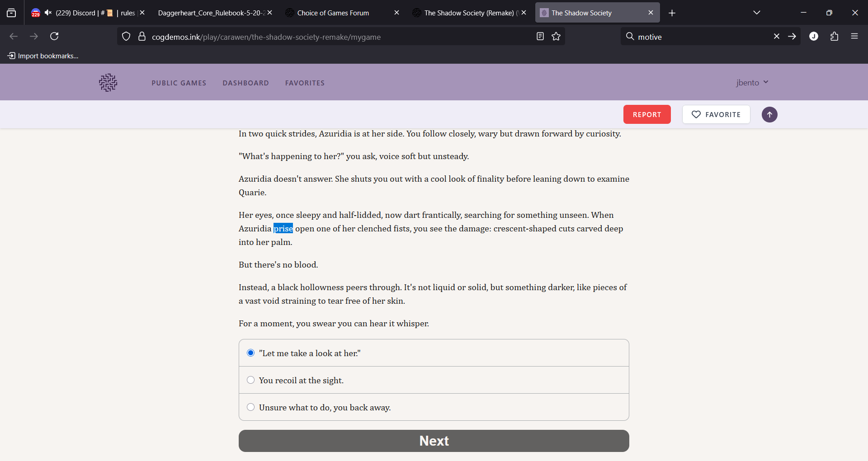Screen dimensions: 868x461
Task: Click the text "For a moment, you swear"
Action: click(x=288, y=324)
